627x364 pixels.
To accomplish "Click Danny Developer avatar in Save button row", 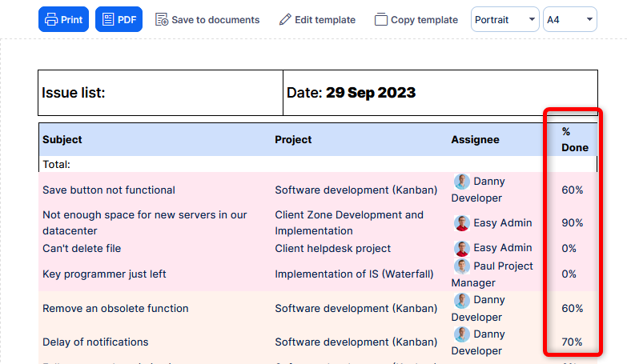I will pos(462,182).
